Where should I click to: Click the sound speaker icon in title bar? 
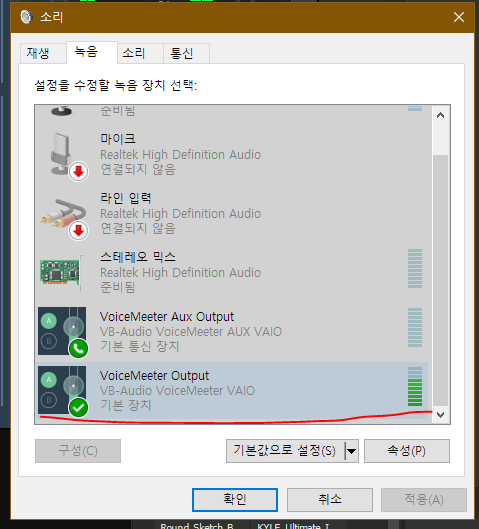pyautogui.click(x=26, y=17)
